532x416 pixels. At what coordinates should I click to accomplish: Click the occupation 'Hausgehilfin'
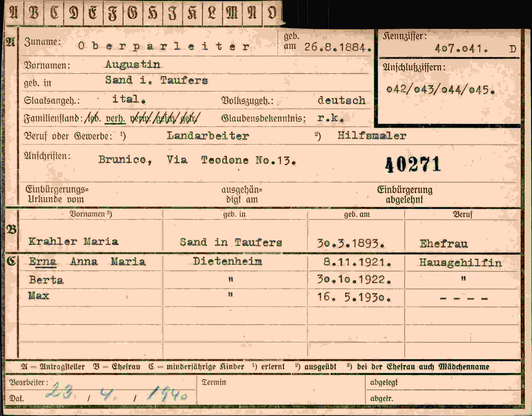(460, 263)
